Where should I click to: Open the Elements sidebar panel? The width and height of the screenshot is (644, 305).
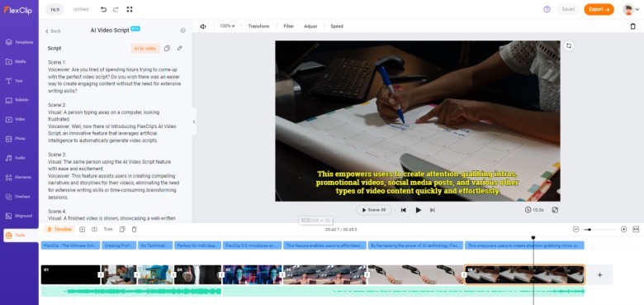[19, 177]
